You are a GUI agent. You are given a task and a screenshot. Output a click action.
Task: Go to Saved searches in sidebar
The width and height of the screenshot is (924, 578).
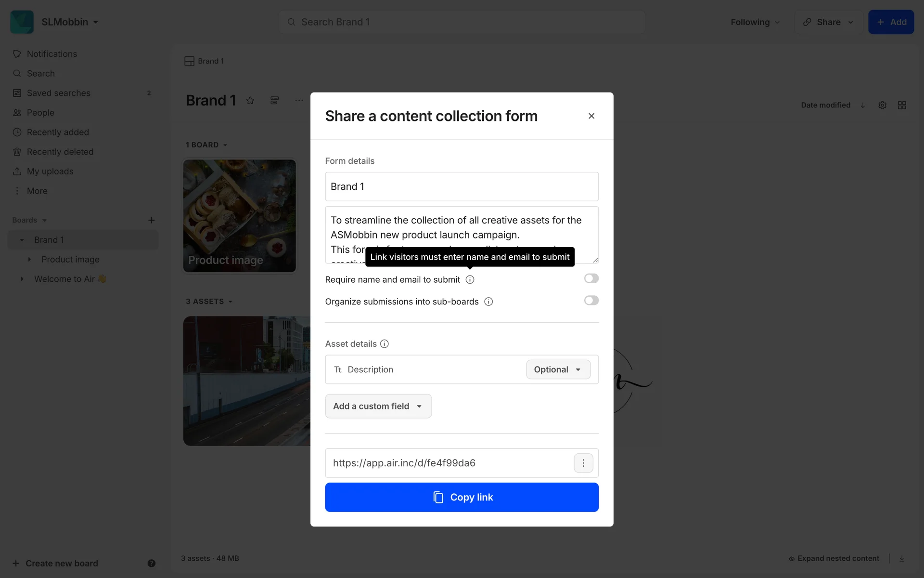(x=58, y=93)
